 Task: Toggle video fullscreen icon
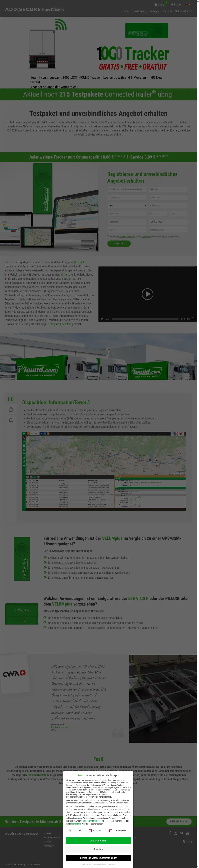click(x=193, y=319)
